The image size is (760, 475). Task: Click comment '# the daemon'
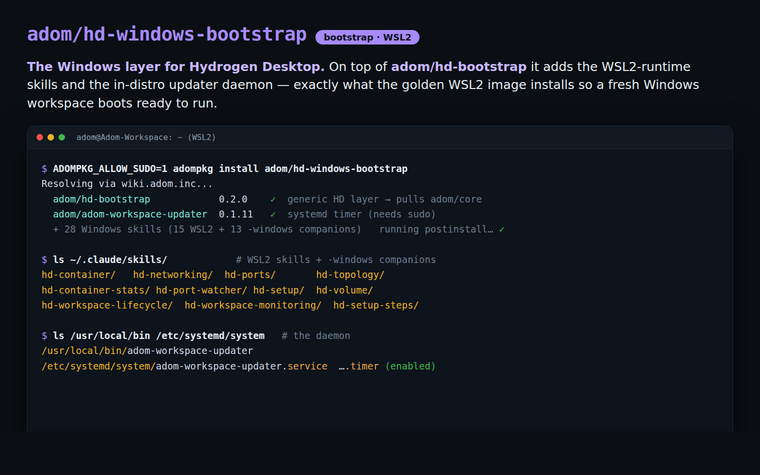(x=316, y=336)
